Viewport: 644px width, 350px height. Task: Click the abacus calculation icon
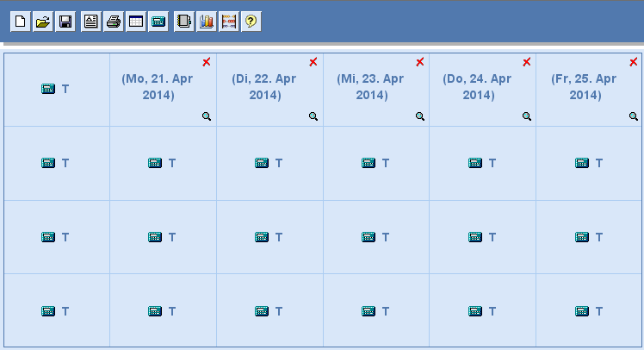point(229,22)
